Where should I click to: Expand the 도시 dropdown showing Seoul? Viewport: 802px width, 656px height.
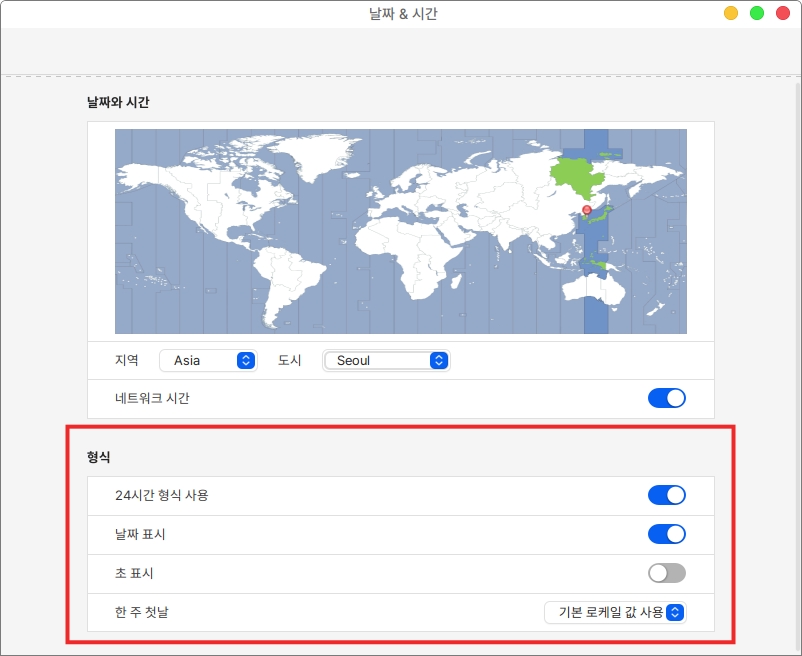386,361
